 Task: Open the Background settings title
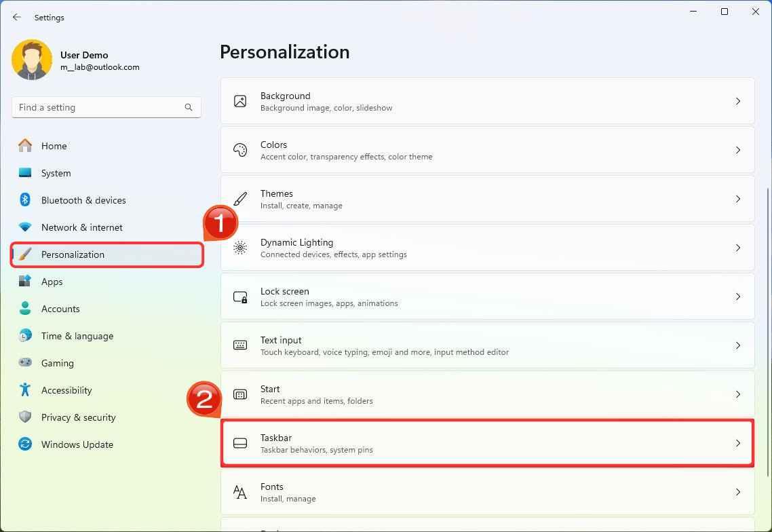pyautogui.click(x=285, y=96)
